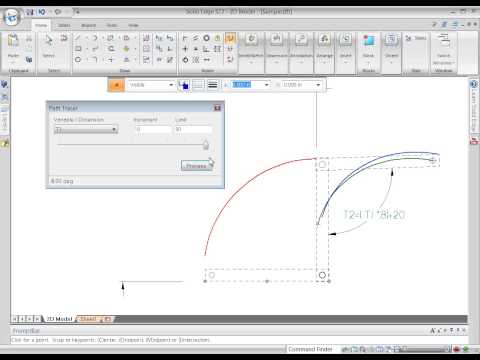Click the last sheet navigation arrow

pyautogui.click(x=37, y=319)
